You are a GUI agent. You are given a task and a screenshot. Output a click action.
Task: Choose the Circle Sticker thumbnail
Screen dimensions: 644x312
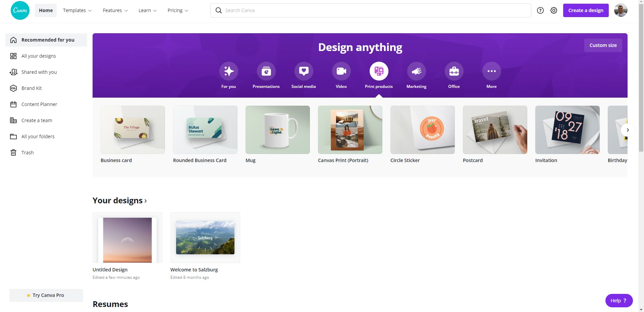(x=423, y=130)
